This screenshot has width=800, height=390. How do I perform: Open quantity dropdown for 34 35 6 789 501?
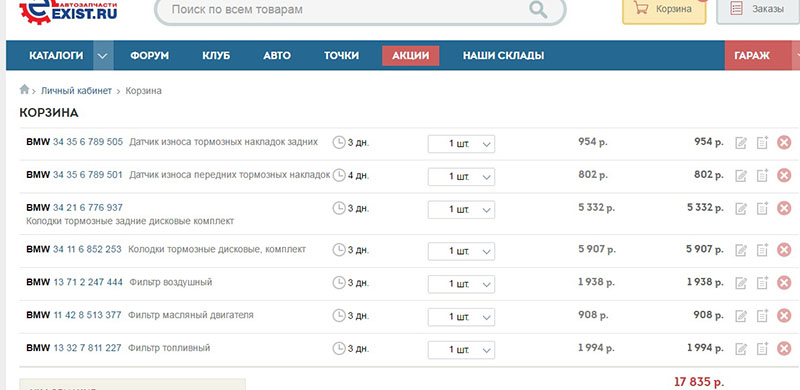pyautogui.click(x=461, y=177)
